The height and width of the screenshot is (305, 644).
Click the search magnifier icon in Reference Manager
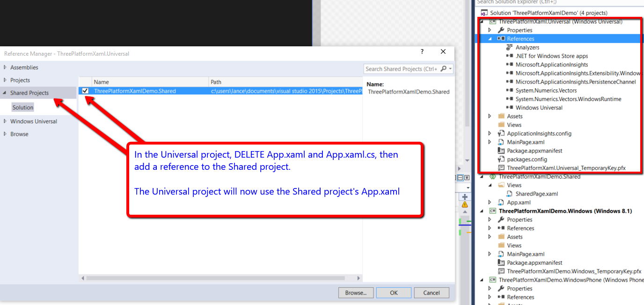point(443,69)
